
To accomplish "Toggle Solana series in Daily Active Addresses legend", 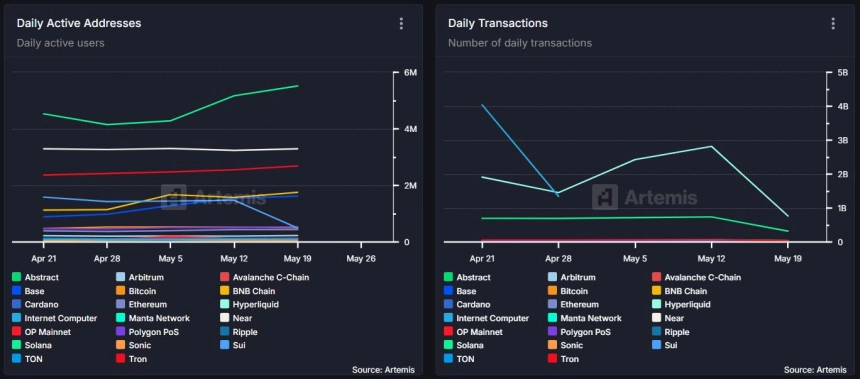I will pos(32,346).
